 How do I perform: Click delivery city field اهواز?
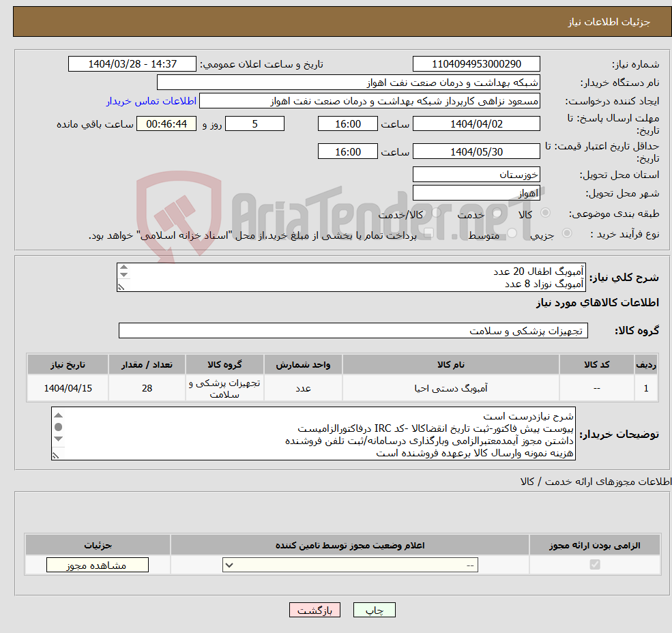coord(476,193)
